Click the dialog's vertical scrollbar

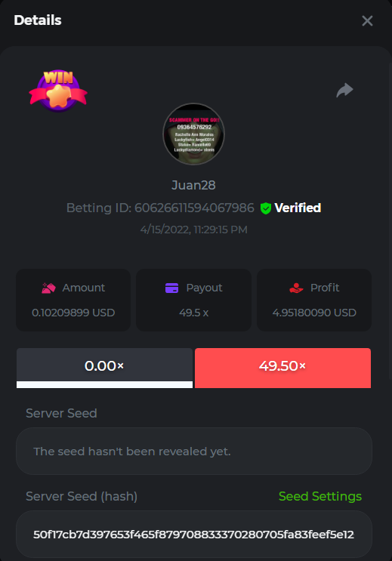tap(390, 221)
